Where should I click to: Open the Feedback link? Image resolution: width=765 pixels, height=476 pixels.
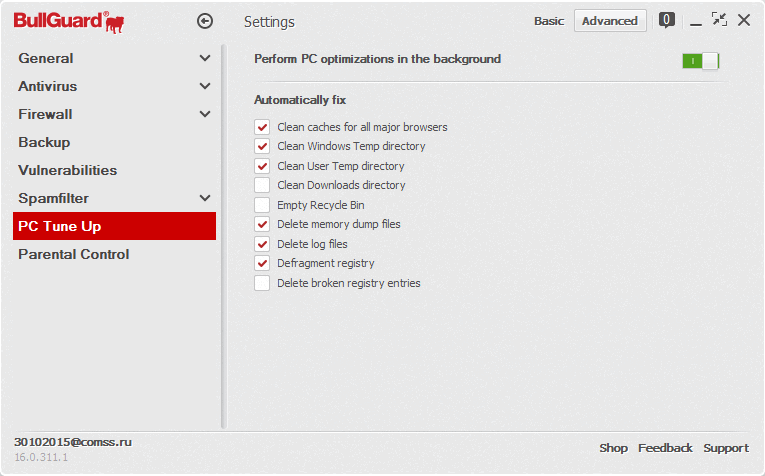tap(665, 448)
